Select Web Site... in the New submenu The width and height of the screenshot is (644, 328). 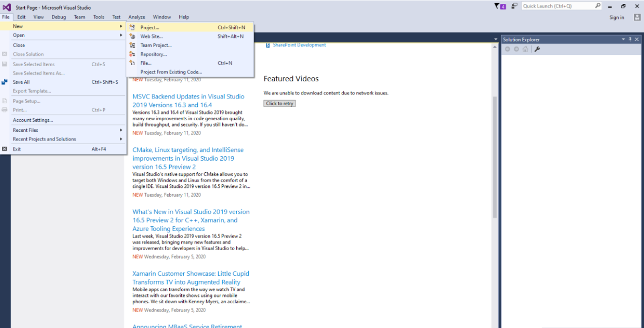pyautogui.click(x=151, y=36)
